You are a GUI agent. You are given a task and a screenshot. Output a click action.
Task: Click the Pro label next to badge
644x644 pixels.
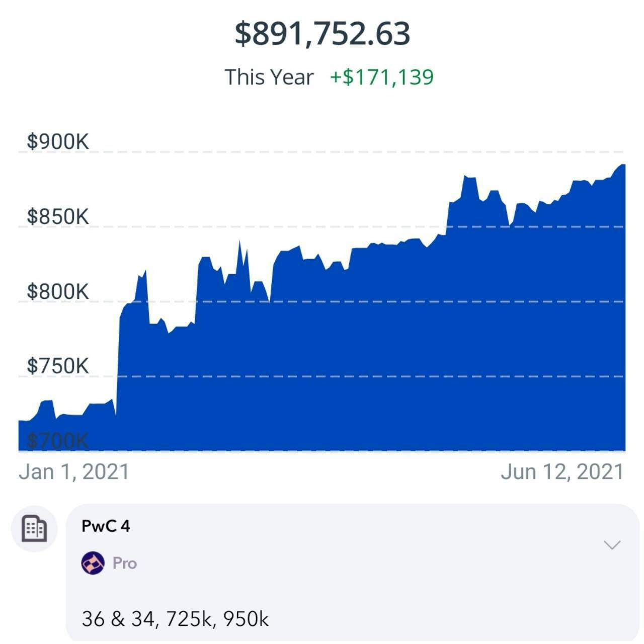[x=125, y=563]
